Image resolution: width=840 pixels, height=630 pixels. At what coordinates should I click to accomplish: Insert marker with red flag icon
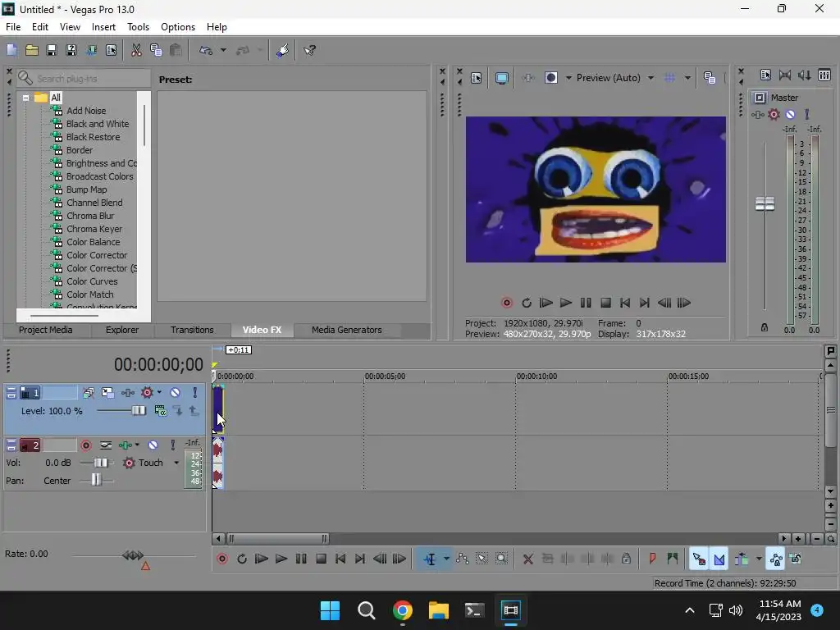point(652,559)
